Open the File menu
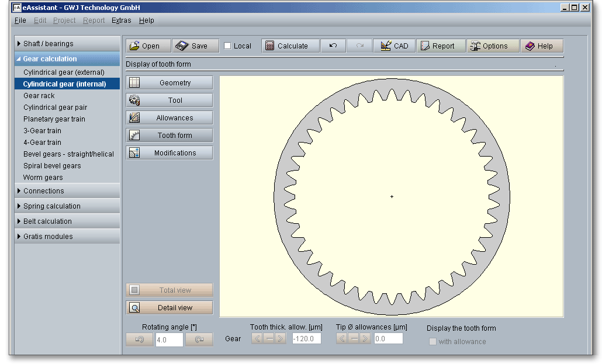This screenshot has height=364, width=602. (20, 20)
